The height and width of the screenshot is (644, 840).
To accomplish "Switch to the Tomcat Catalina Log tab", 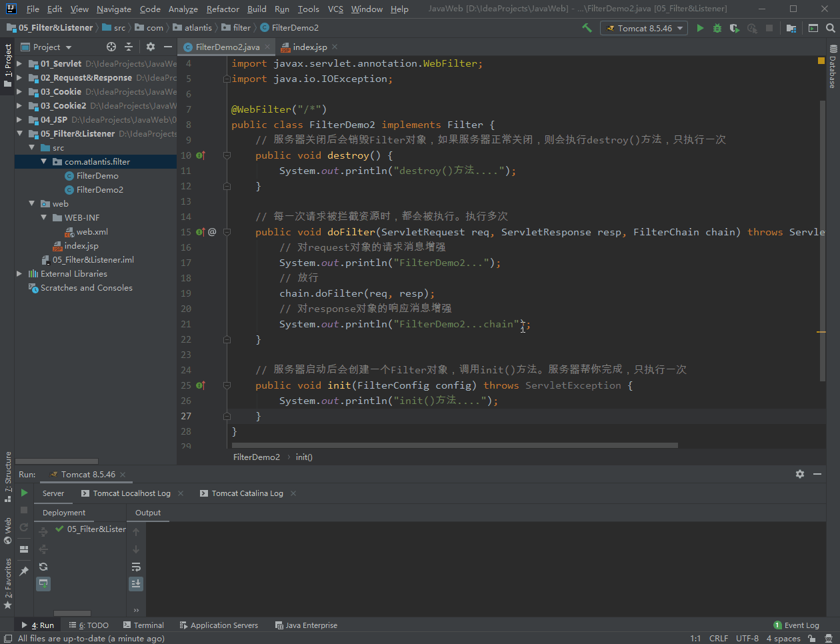I will (247, 493).
